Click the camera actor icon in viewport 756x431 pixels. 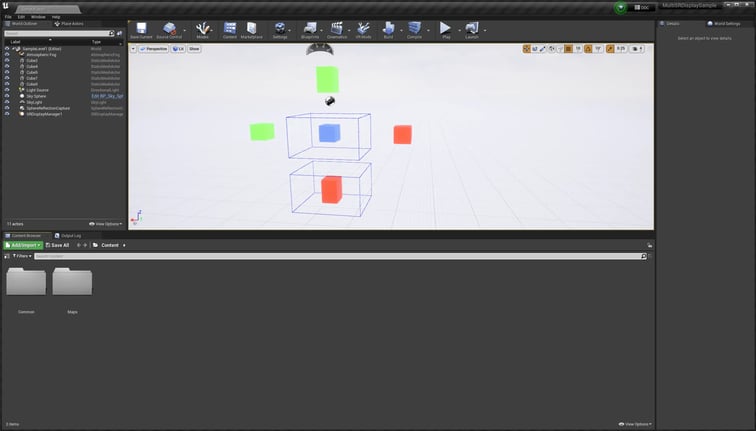[330, 101]
